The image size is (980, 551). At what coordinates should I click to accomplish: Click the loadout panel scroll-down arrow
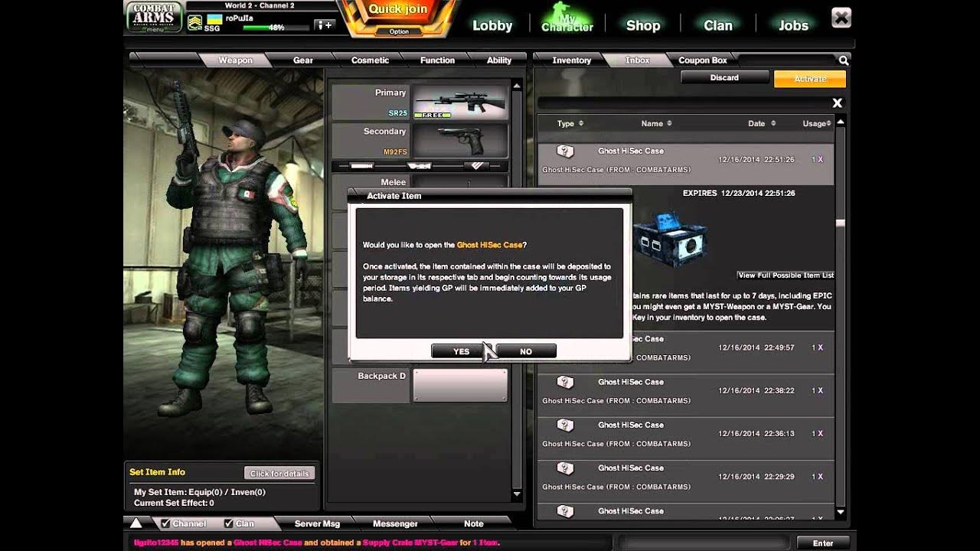tap(517, 495)
